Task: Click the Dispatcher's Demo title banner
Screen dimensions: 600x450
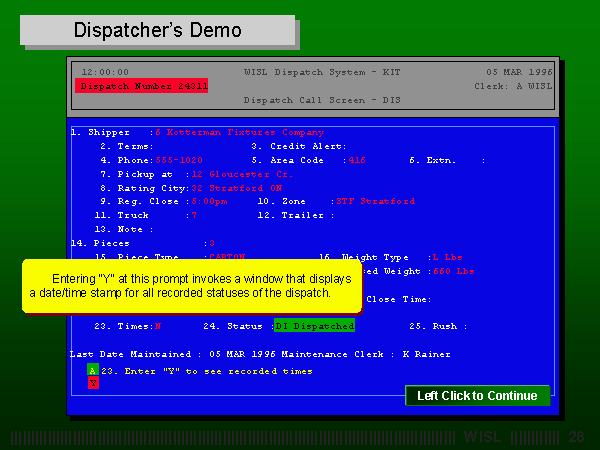Action: [x=158, y=31]
